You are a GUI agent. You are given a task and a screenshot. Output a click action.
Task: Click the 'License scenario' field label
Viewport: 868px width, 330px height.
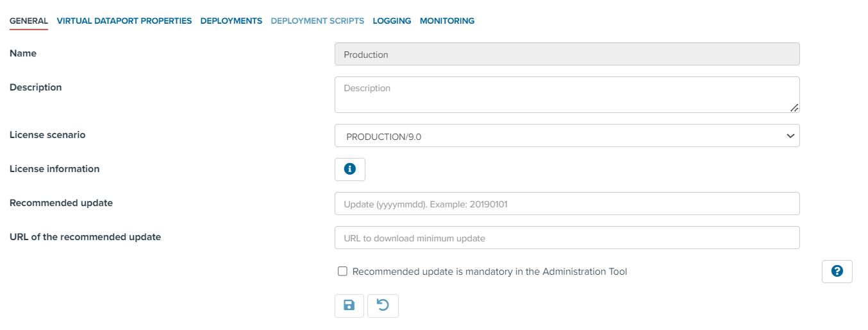(47, 135)
